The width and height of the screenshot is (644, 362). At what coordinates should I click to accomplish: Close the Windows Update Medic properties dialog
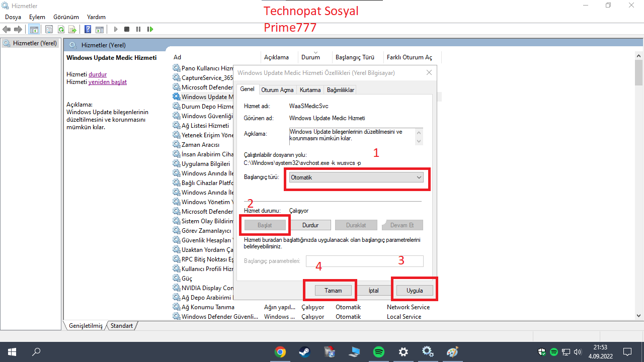(429, 72)
